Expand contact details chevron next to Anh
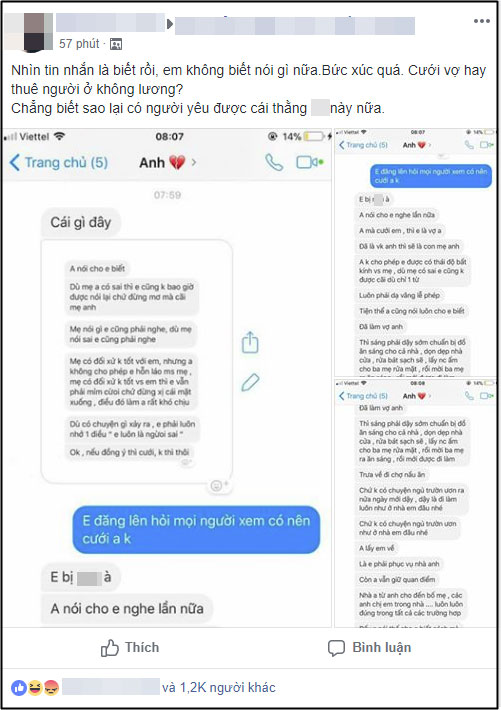 (194, 162)
